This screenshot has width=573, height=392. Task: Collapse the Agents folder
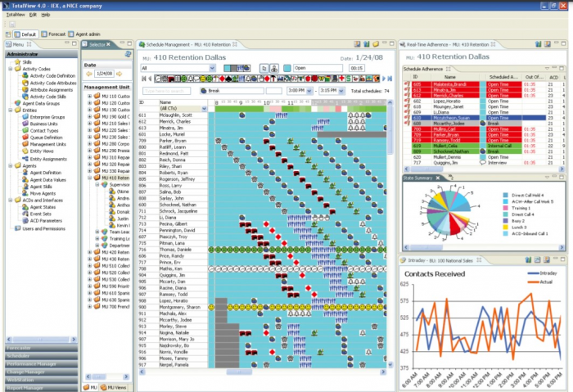[10, 166]
